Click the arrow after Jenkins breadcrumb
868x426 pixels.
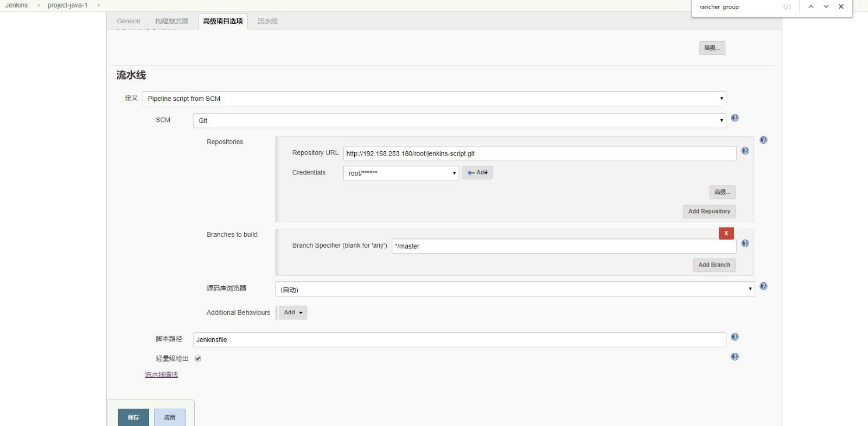[x=39, y=5]
